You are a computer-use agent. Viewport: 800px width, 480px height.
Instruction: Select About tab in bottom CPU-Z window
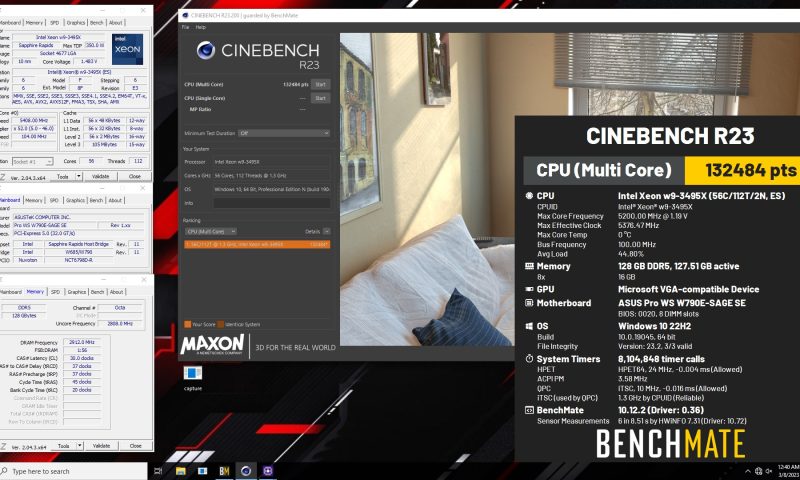(x=117, y=292)
